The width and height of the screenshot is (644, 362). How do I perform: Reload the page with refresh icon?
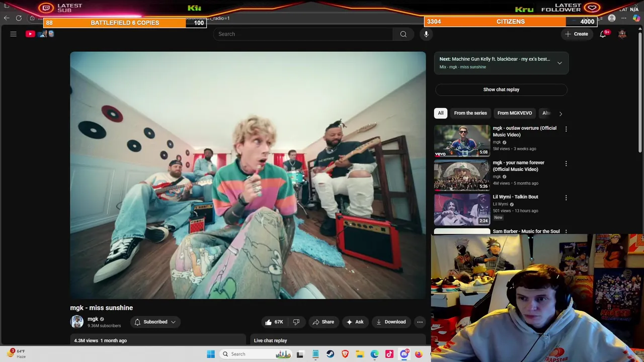pyautogui.click(x=19, y=18)
